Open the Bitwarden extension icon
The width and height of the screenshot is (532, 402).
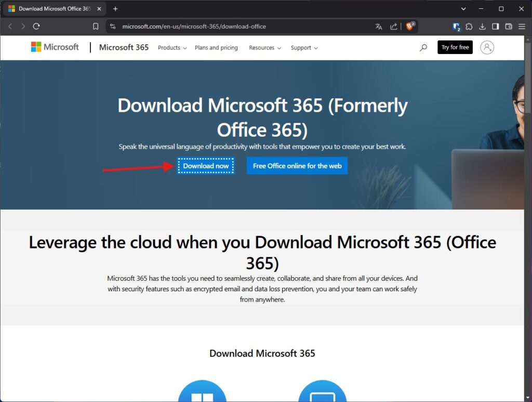(456, 27)
